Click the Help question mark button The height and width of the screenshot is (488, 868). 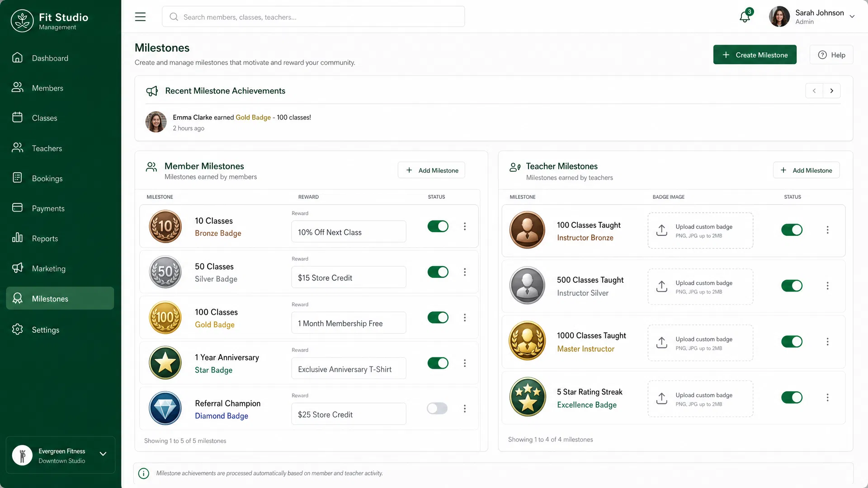tap(831, 55)
